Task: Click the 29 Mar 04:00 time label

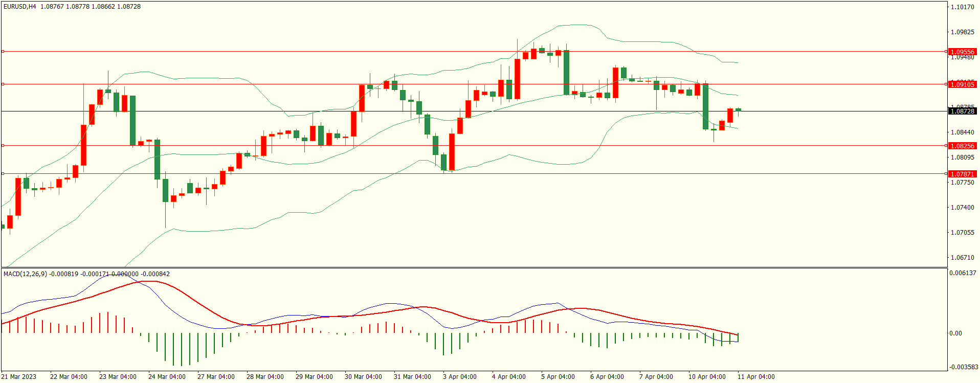Action: point(314,377)
